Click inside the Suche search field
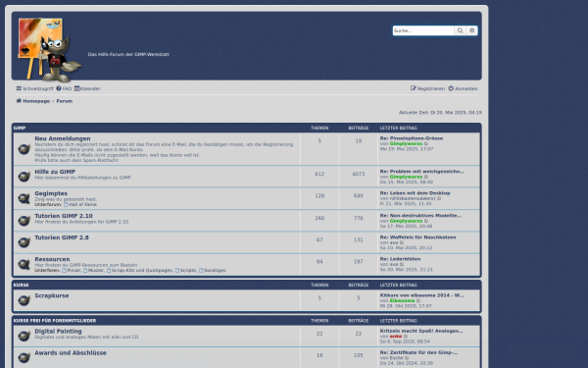Image resolution: width=588 pixels, height=368 pixels. [x=423, y=30]
